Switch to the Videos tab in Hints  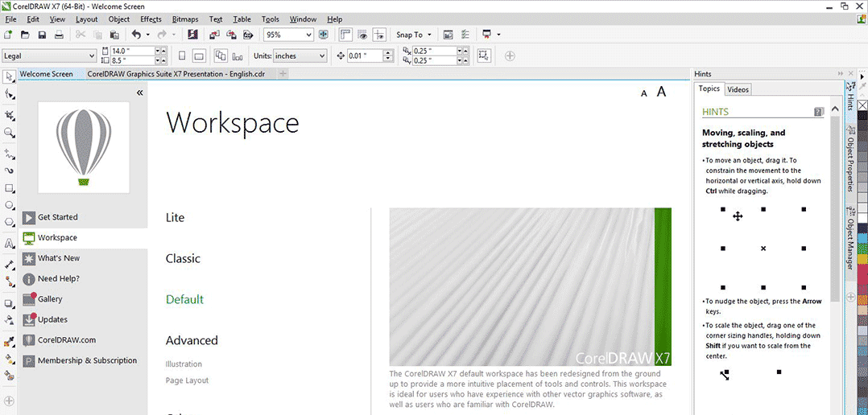[738, 89]
